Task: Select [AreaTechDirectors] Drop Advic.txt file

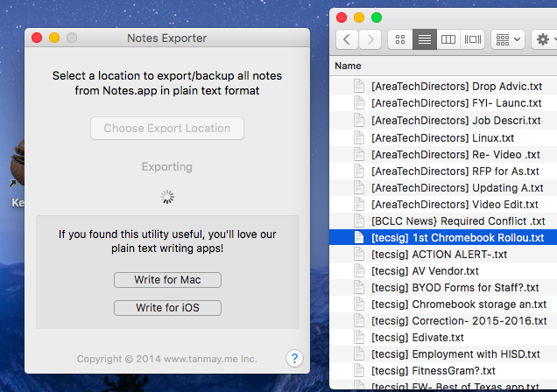Action: 443,87
